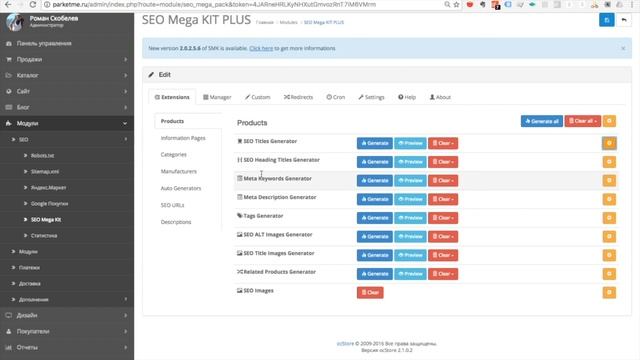Switch to the Manager tab
The image size is (640, 360).
tap(217, 97)
